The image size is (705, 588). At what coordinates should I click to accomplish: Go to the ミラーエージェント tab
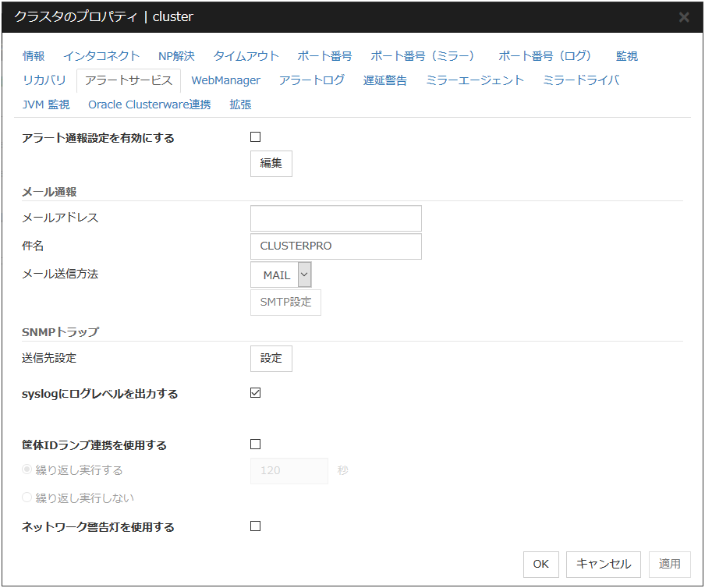pos(475,80)
